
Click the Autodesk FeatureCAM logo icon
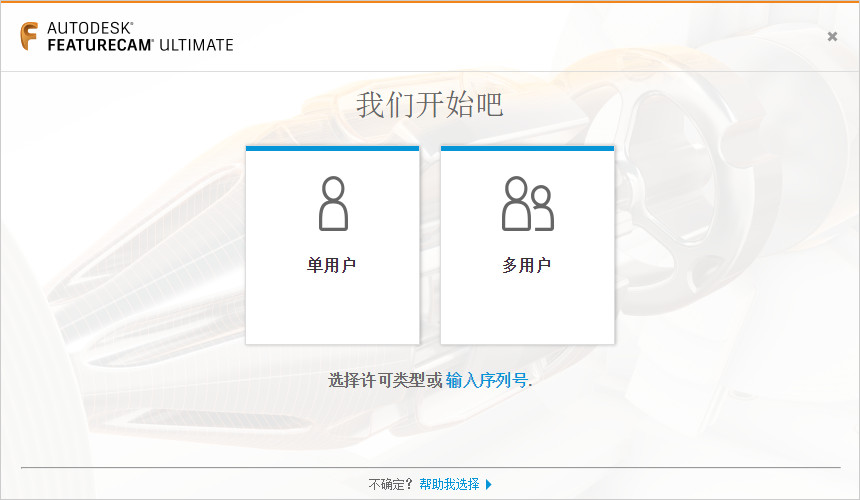click(x=29, y=36)
